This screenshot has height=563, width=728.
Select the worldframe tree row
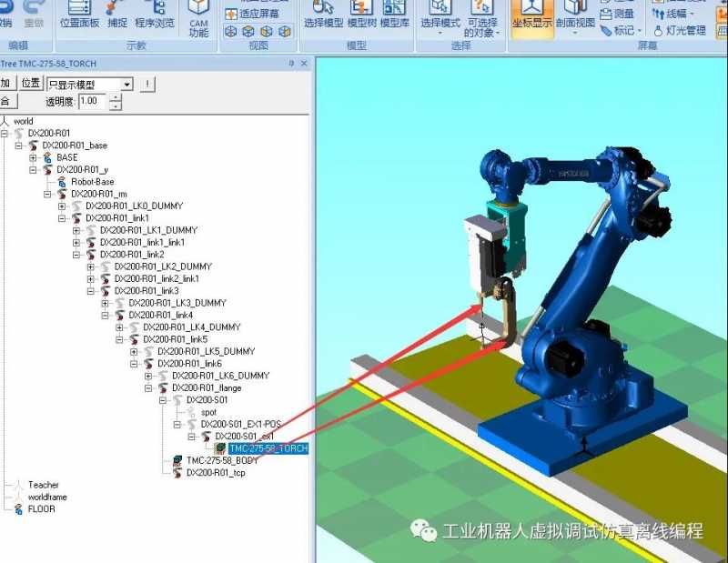coord(47,498)
